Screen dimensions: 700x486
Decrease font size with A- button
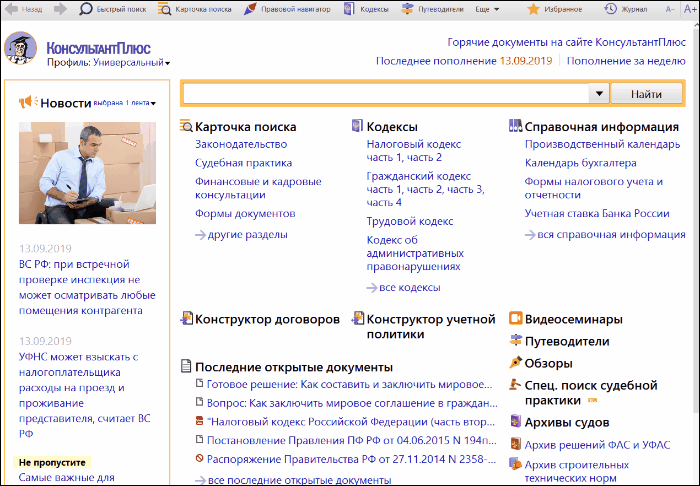pos(670,9)
